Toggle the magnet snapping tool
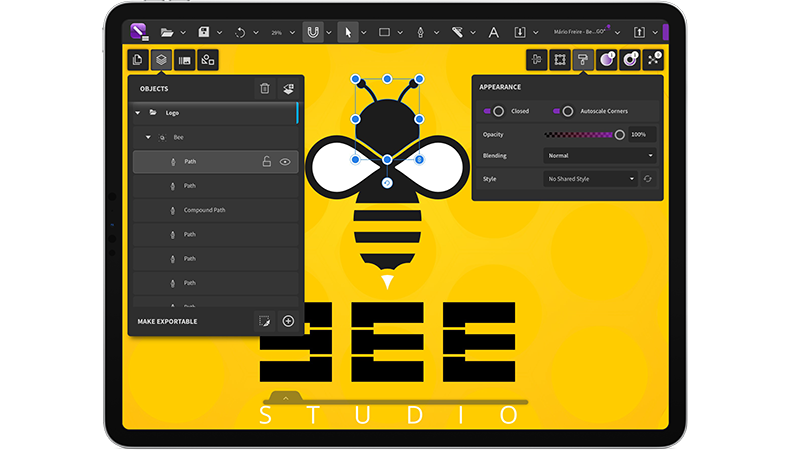 coord(313,32)
